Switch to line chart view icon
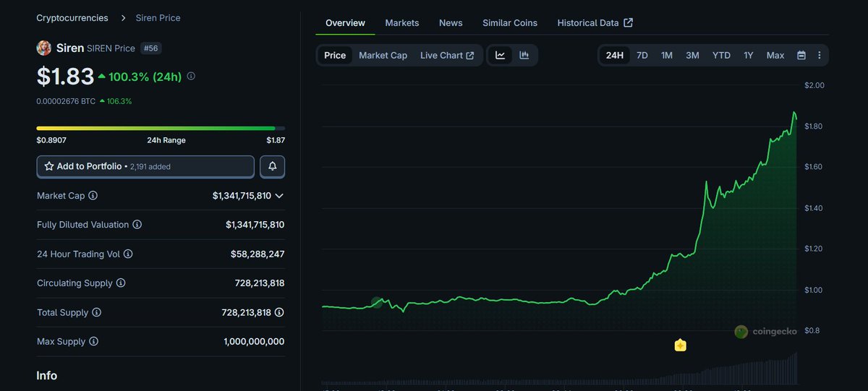The image size is (868, 391). [500, 55]
